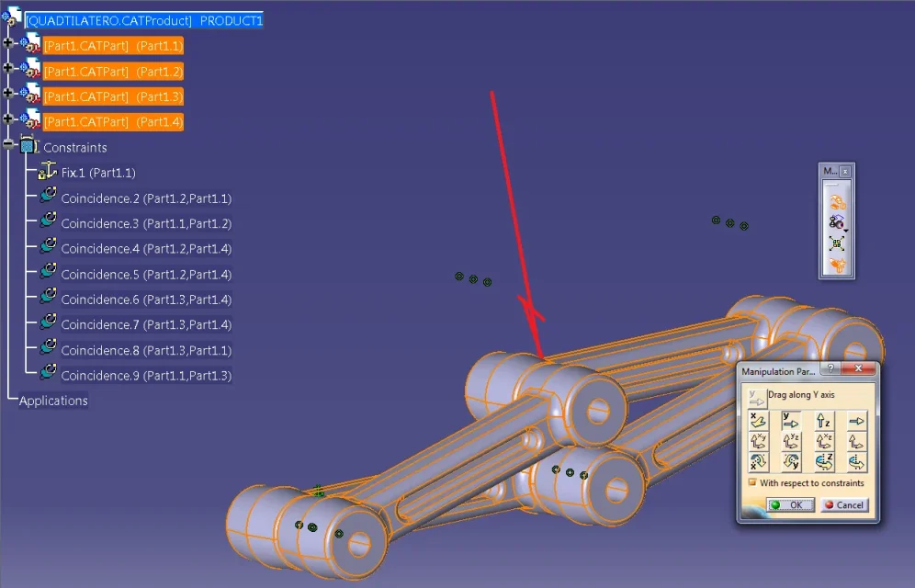
Task: Select Fix.1 (Part1.1) constraint
Action: pyautogui.click(x=98, y=173)
